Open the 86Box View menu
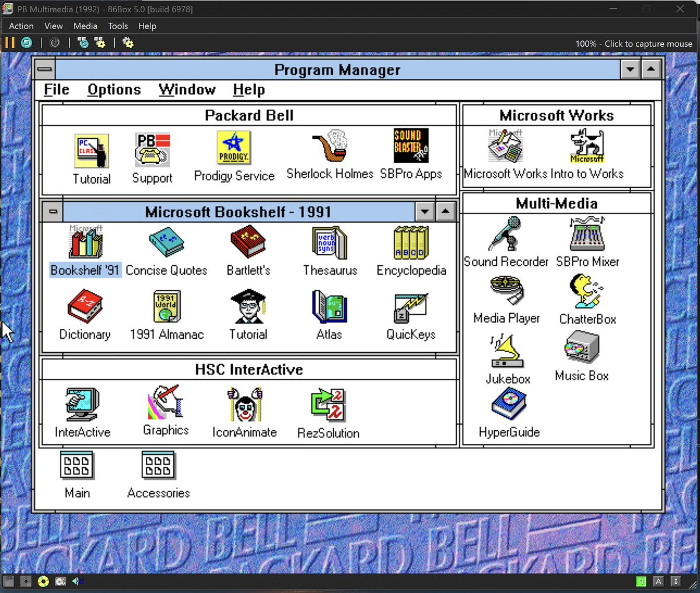Screen dimensions: 700x593 coord(53,26)
